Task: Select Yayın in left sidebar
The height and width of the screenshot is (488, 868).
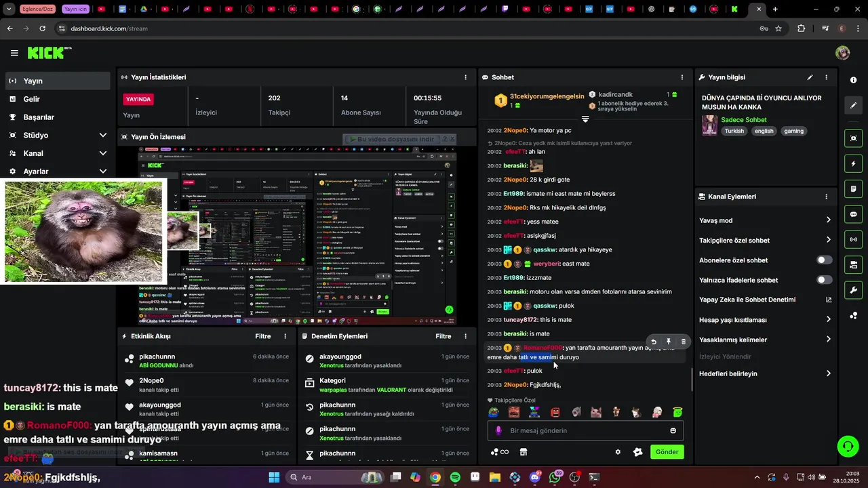Action: (x=58, y=81)
